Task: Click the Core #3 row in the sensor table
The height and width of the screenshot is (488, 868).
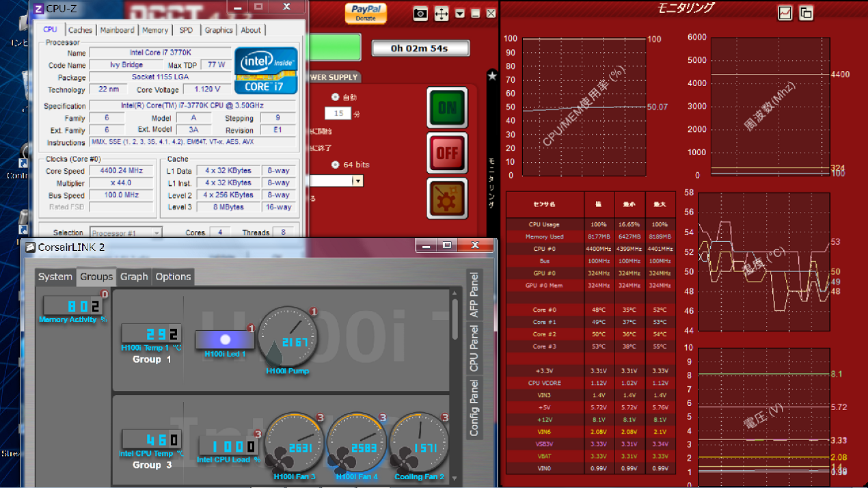Action: (x=591, y=347)
